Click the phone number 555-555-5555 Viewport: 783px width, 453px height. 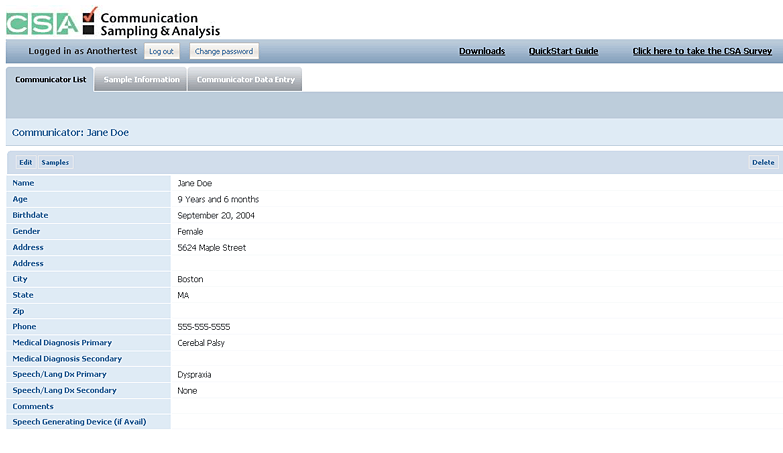204,327
